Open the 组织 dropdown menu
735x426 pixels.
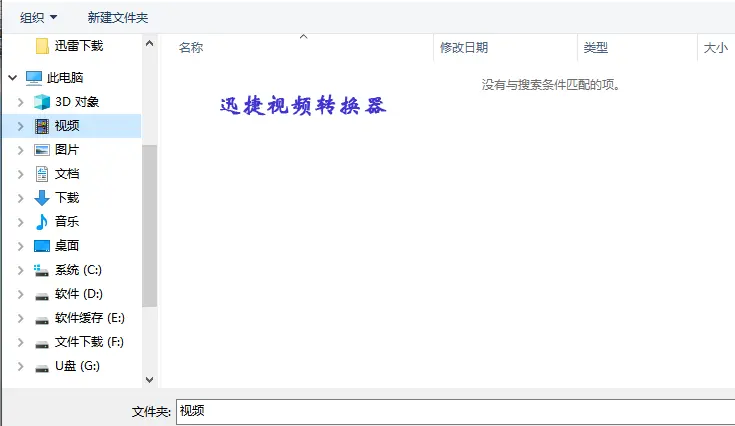[38, 18]
